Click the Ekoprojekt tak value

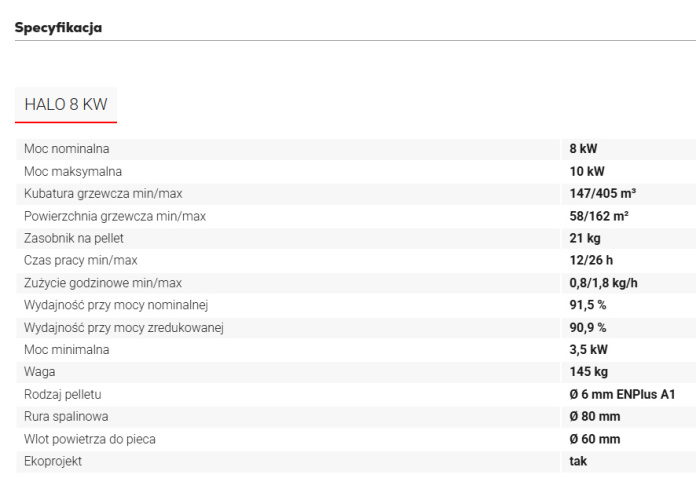(578, 461)
